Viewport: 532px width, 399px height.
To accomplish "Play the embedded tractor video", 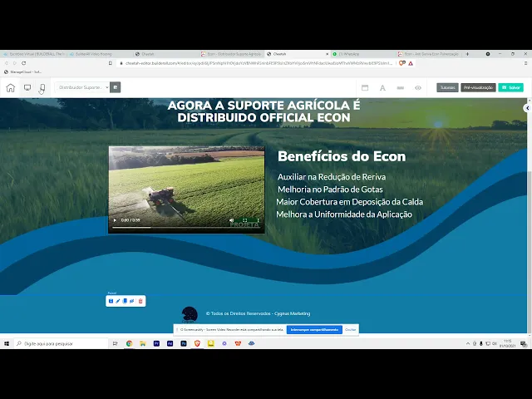I will pos(115,220).
